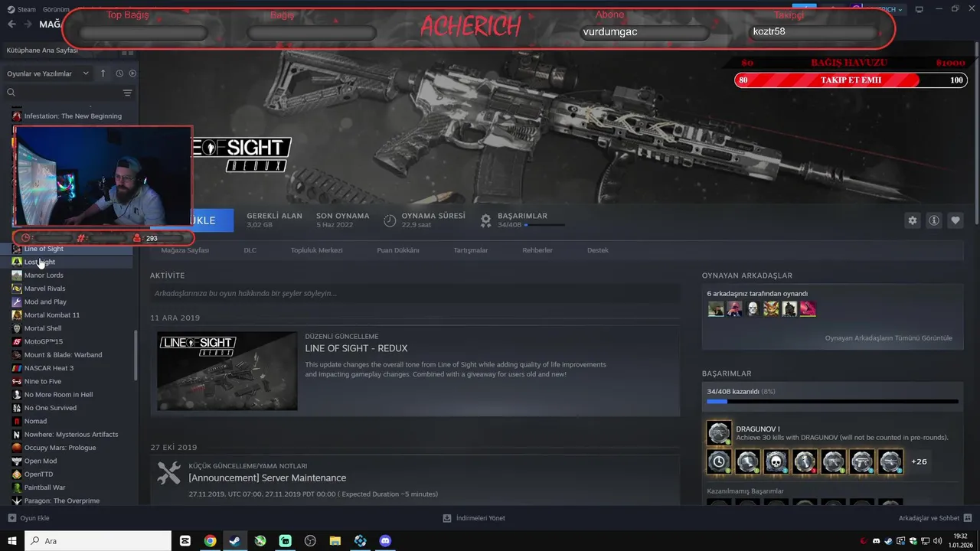Click Oyun Ekle at the bottom left
980x551 pixels.
28,518
